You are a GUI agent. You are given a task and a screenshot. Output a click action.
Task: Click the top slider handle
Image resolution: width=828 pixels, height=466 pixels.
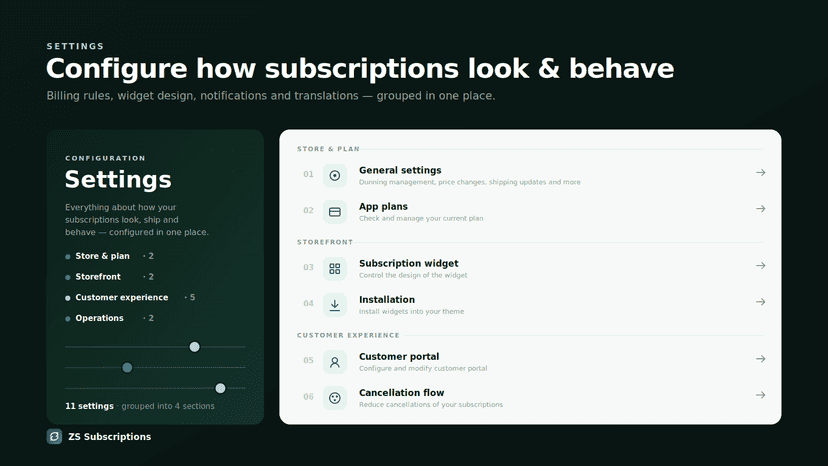[194, 347]
